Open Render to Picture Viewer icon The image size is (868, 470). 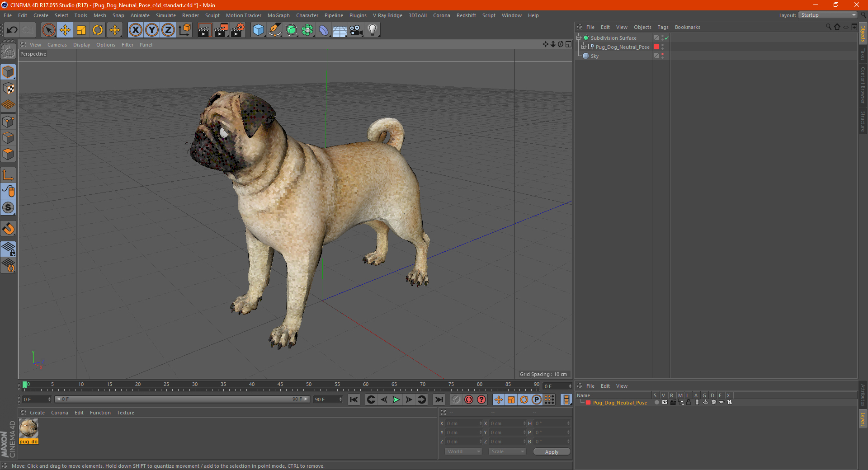point(221,30)
